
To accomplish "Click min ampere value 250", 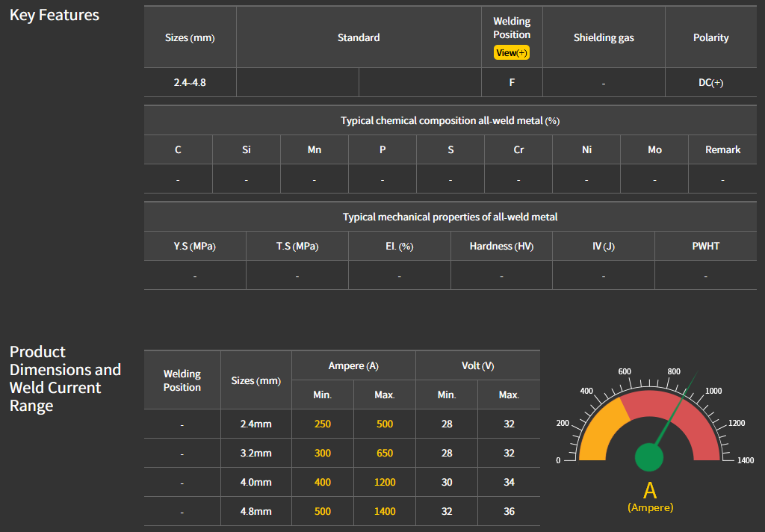I will click(x=323, y=424).
